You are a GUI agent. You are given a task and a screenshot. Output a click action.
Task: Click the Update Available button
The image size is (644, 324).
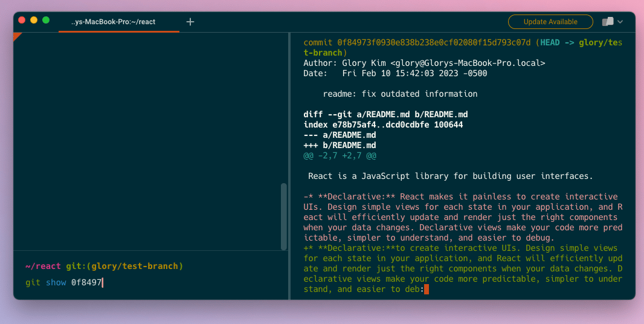(550, 22)
